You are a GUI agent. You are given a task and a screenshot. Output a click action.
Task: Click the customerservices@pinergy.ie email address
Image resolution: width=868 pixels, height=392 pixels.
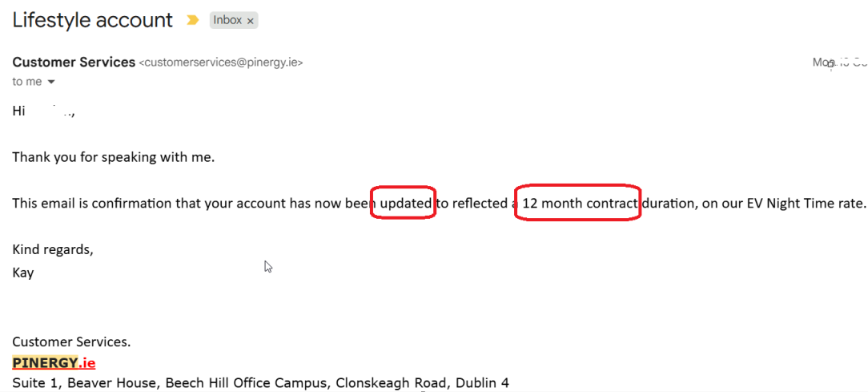[221, 63]
